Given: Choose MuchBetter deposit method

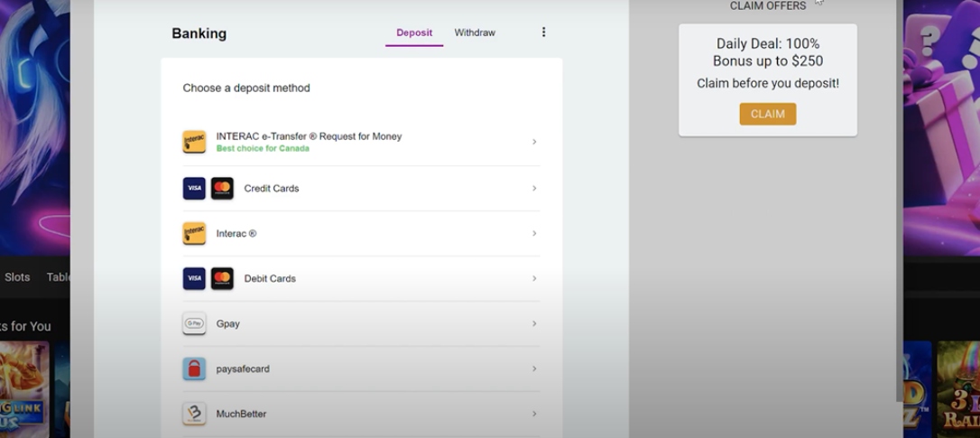Looking at the screenshot, I should (x=361, y=414).
